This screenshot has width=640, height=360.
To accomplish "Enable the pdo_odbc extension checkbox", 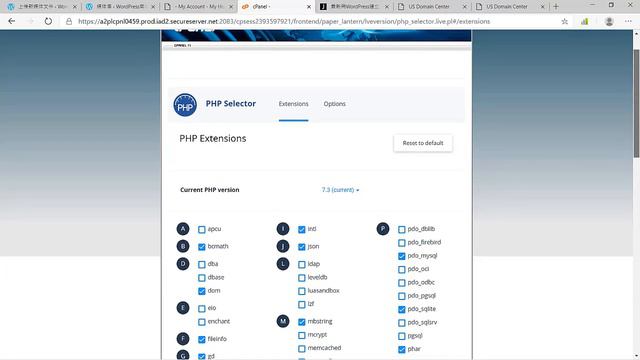I will (402, 283).
